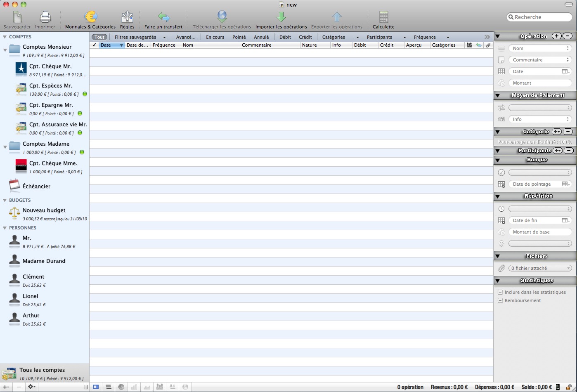Select Tous les comptes
Image resolution: width=577 pixels, height=392 pixels.
pyautogui.click(x=45, y=373)
